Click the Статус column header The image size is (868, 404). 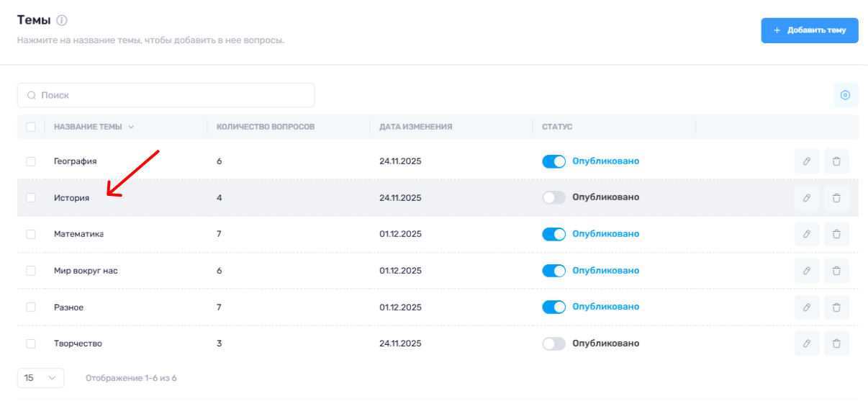(x=557, y=127)
